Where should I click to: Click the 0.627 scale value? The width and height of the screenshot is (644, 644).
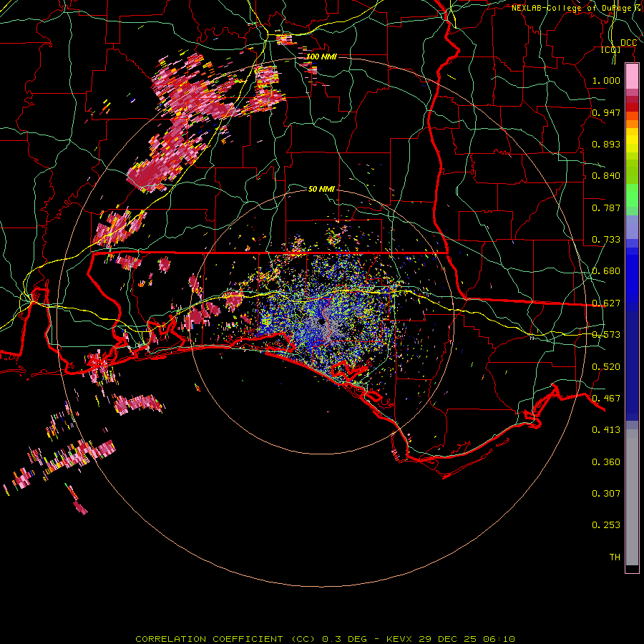coord(606,303)
